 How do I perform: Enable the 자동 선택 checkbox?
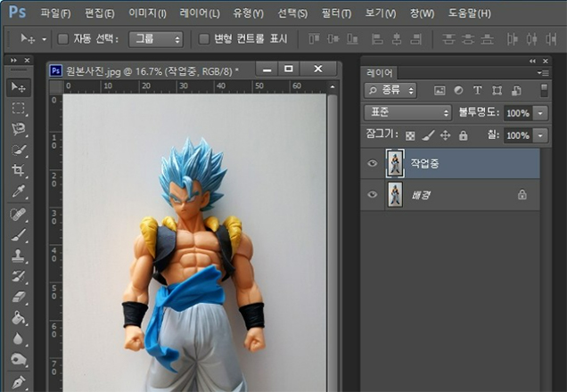tap(63, 39)
